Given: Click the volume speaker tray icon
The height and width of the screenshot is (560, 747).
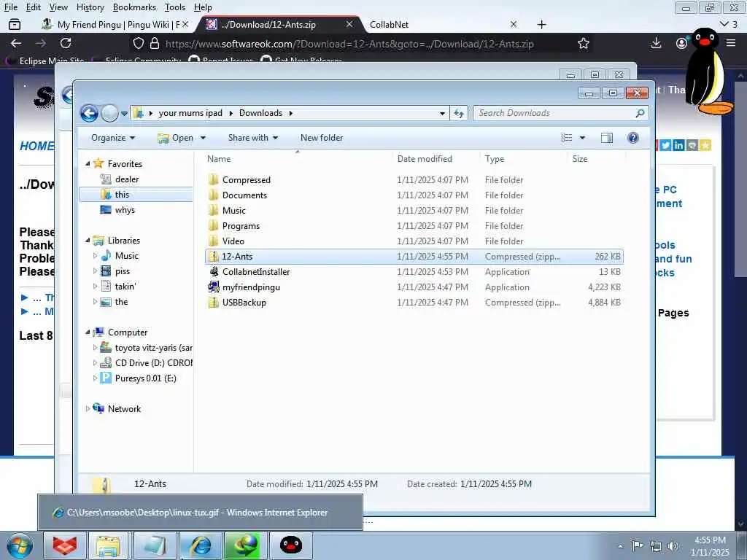Looking at the screenshot, I should pyautogui.click(x=673, y=545).
